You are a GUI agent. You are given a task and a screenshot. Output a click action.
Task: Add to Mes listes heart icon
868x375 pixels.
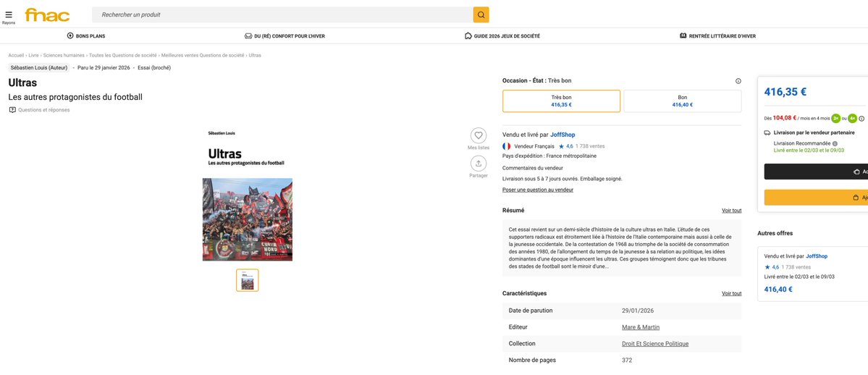pyautogui.click(x=479, y=135)
